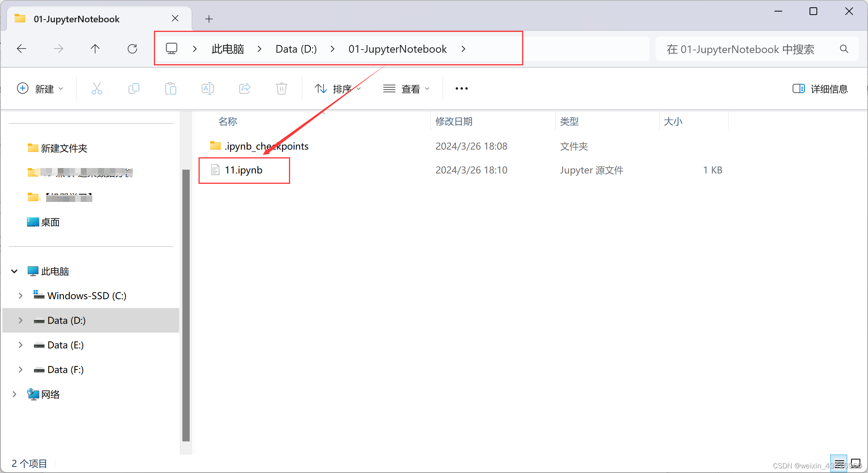Click 01-JupyterNotebook in the breadcrumb path
The height and width of the screenshot is (473, 868).
[397, 49]
